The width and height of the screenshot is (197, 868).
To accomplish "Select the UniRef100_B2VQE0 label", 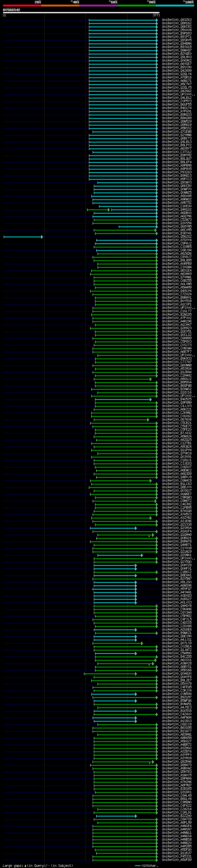I will (177, 54).
